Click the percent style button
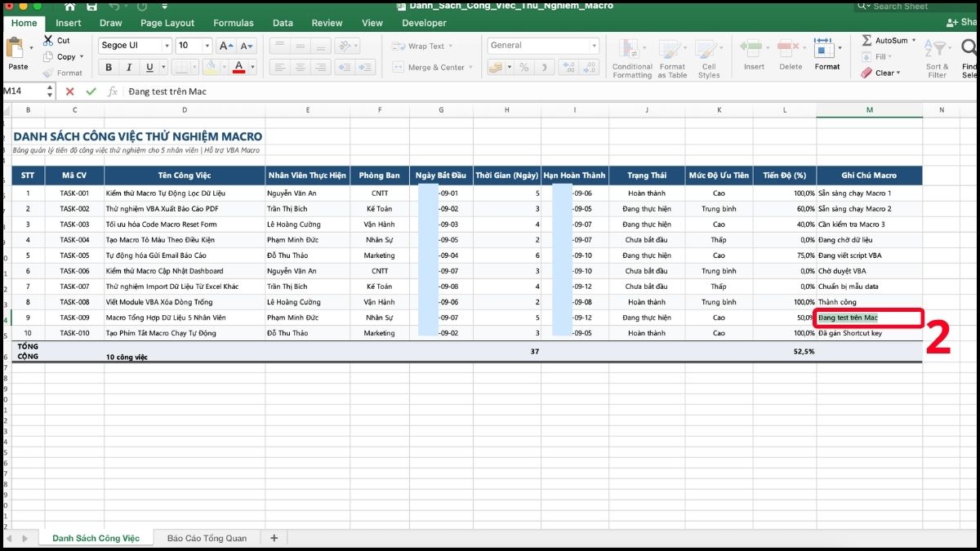This screenshot has height=551, width=980. pyautogui.click(x=523, y=68)
